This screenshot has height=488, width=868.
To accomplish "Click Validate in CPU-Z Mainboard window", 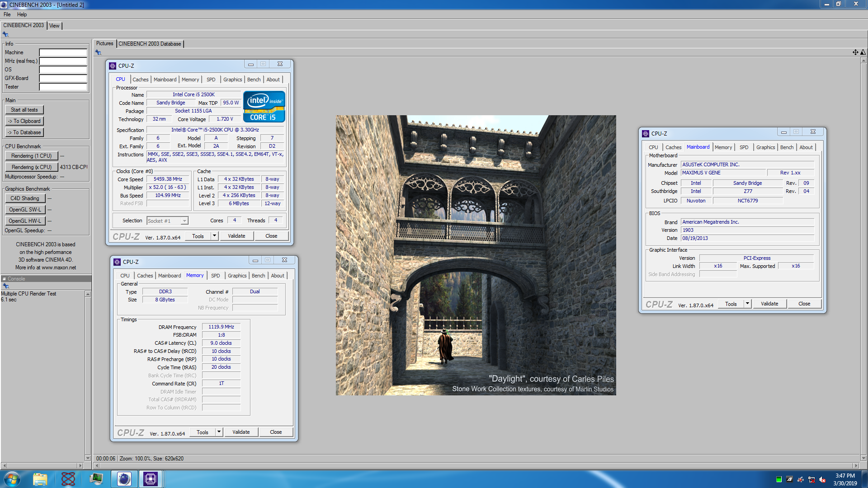I will coord(769,304).
